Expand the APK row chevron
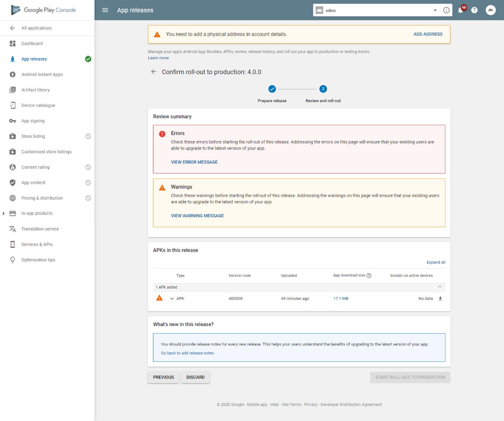 tap(172, 299)
